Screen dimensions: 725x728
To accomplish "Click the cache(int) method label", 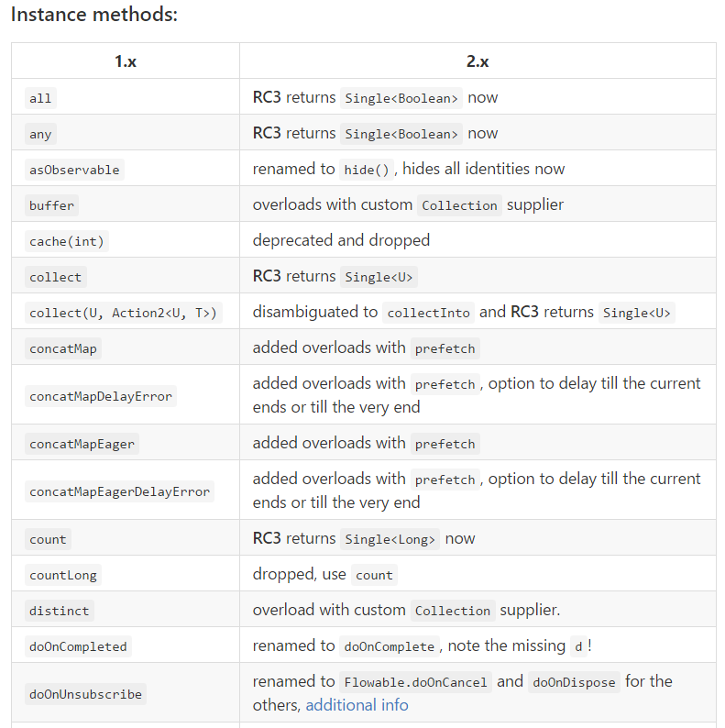I will [66, 241].
